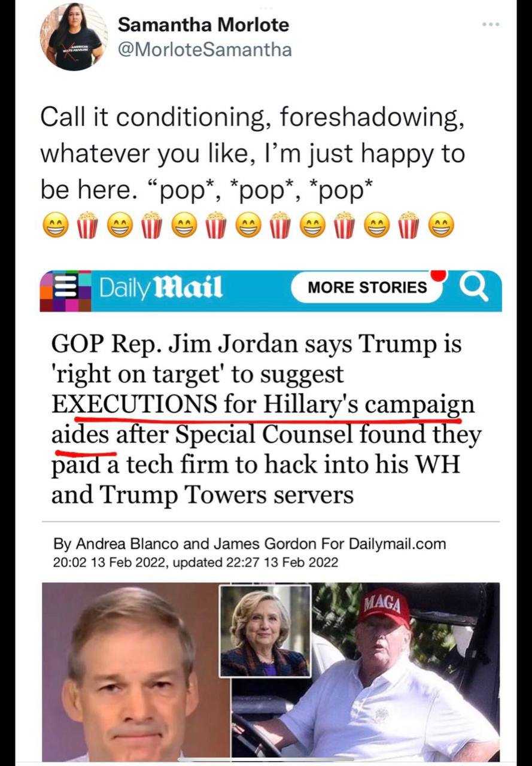This screenshot has height=766, width=532.
Task: Open the tweet's three-dot more menu
Action: click(491, 25)
